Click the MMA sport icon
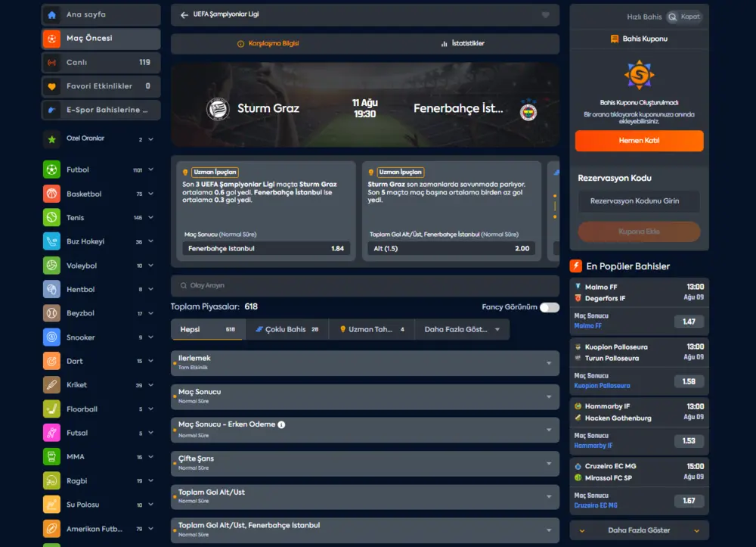The width and height of the screenshot is (756, 547). (x=51, y=456)
